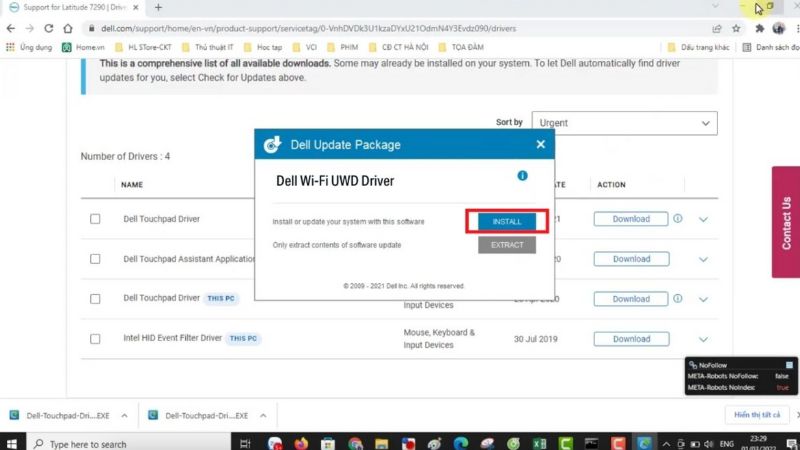Open the Sort by Urgent dropdown
The width and height of the screenshot is (800, 450).
point(624,123)
